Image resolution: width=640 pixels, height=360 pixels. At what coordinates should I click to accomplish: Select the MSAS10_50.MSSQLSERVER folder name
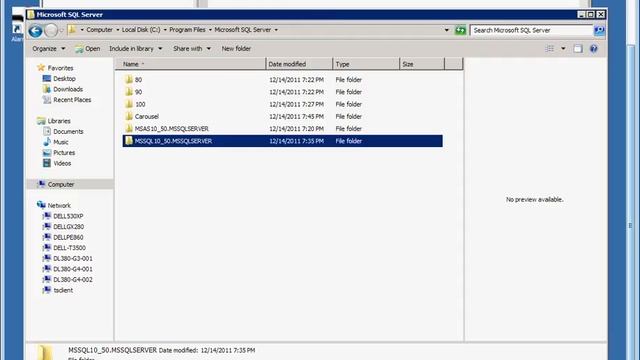pyautogui.click(x=172, y=129)
